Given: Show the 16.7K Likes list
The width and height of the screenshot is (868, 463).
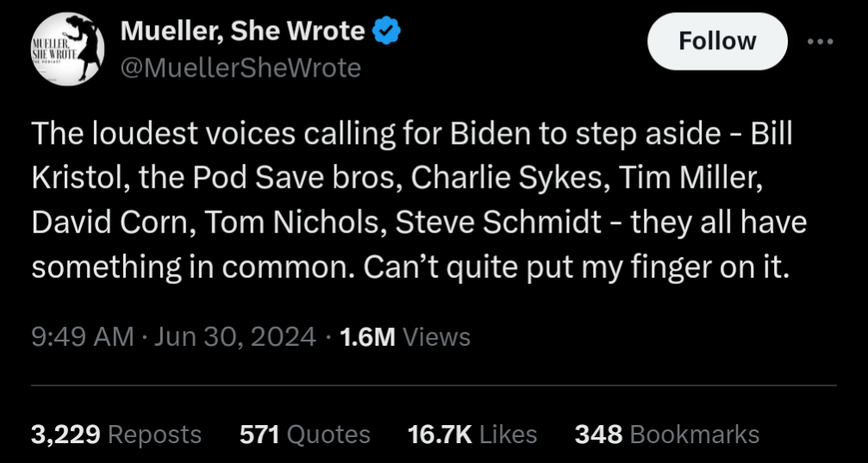Looking at the screenshot, I should click(472, 435).
